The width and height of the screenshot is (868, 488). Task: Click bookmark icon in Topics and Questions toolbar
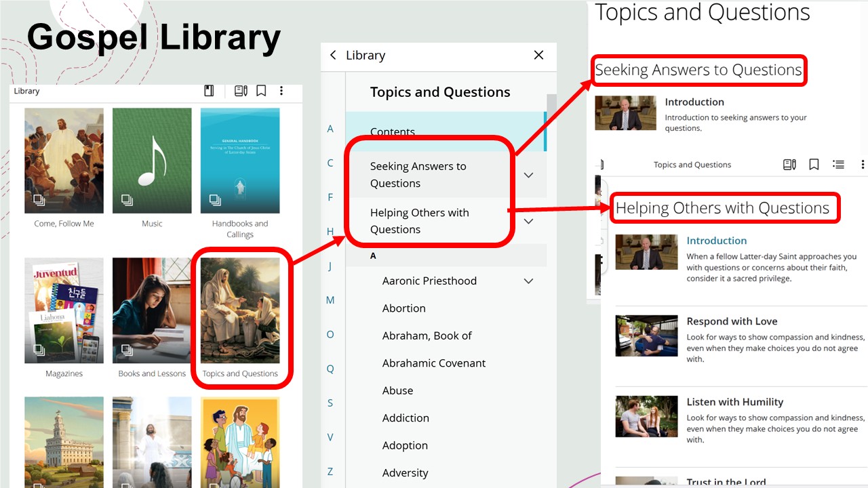coord(814,165)
